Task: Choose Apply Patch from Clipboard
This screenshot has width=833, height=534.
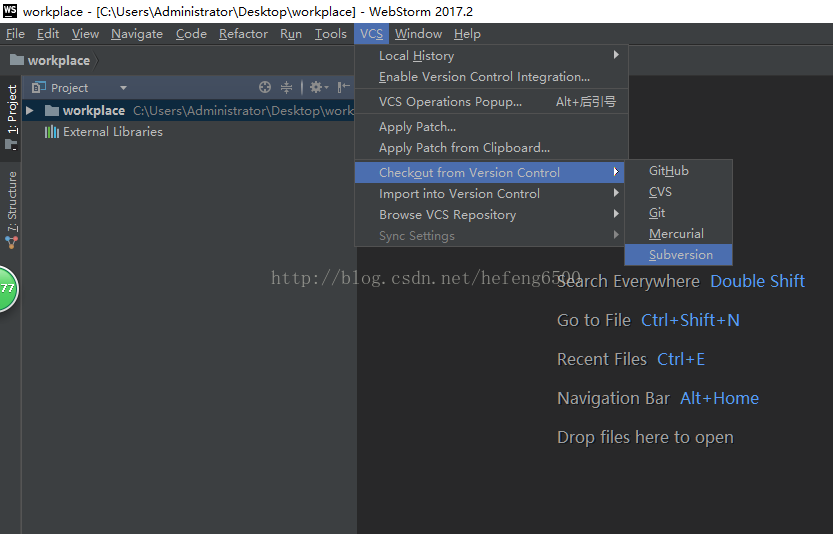Action: point(491,148)
